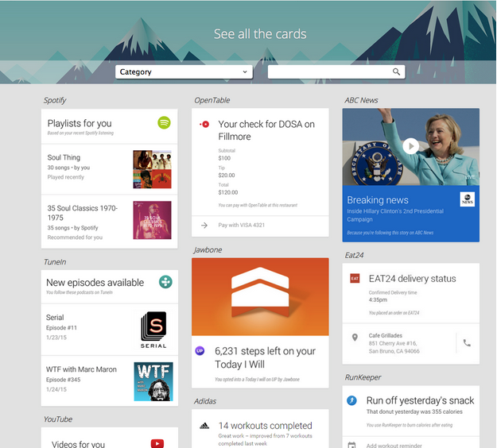The width and height of the screenshot is (497, 448).
Task: Click the ABC News logo badge
Action: tap(468, 199)
